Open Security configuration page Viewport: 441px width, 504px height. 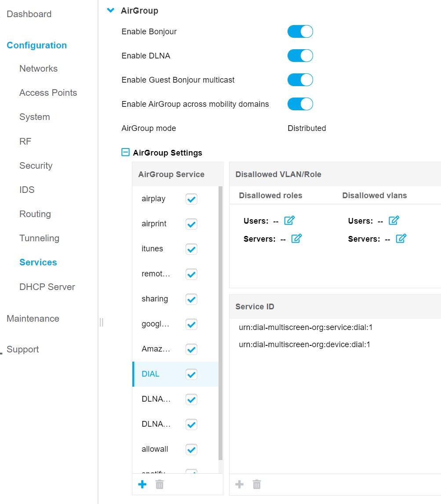(36, 166)
